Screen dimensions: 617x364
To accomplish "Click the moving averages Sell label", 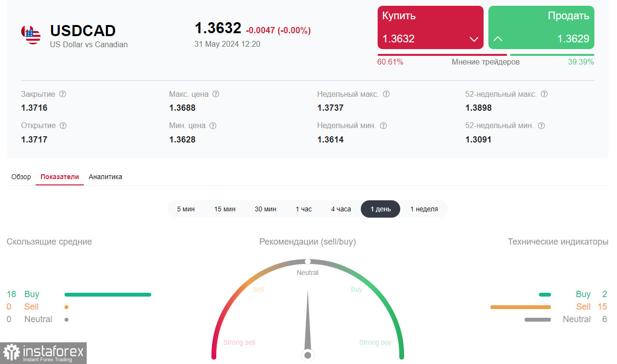I will click(x=31, y=307).
